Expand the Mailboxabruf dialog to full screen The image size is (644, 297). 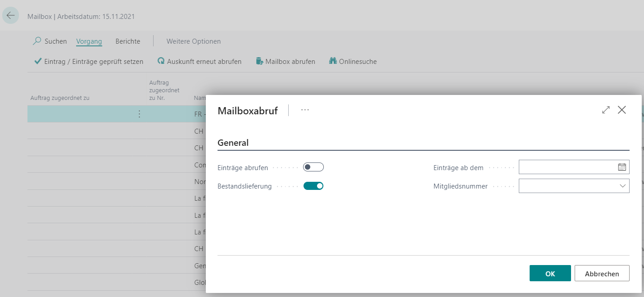click(606, 110)
